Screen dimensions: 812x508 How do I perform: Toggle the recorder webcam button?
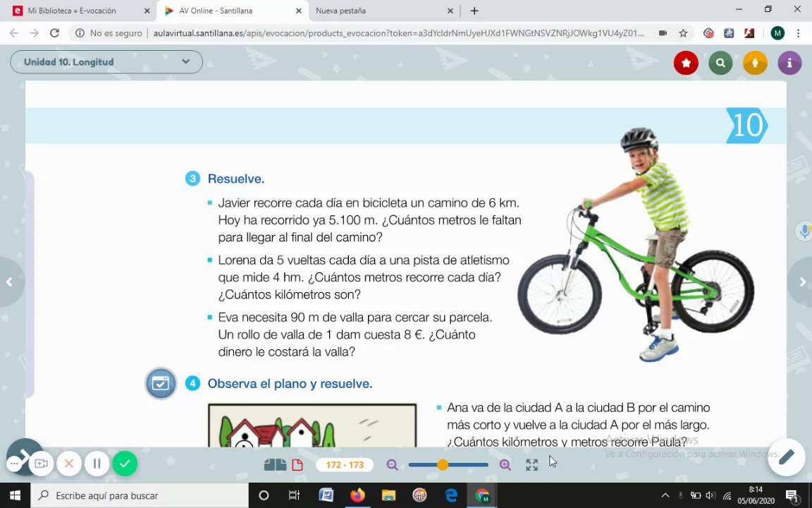(x=41, y=464)
